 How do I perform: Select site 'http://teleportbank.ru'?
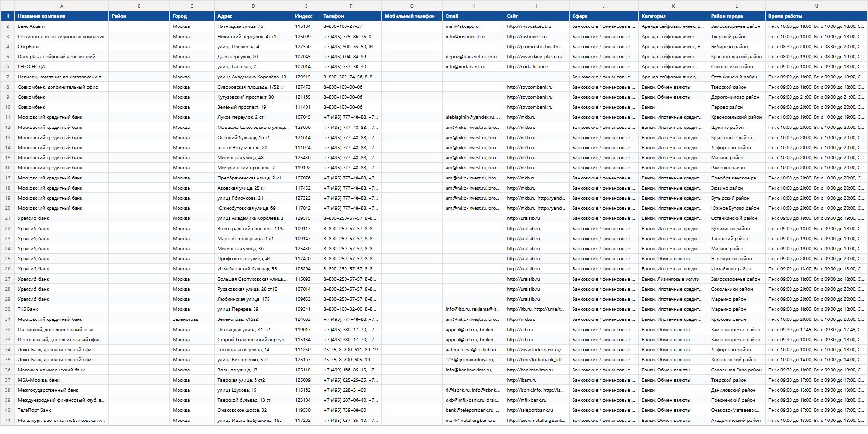536,410
